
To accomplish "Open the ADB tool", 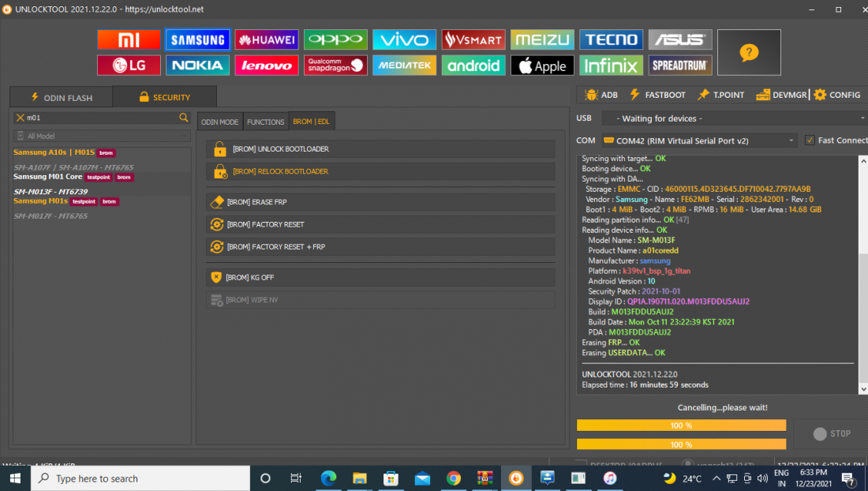I will [x=601, y=95].
